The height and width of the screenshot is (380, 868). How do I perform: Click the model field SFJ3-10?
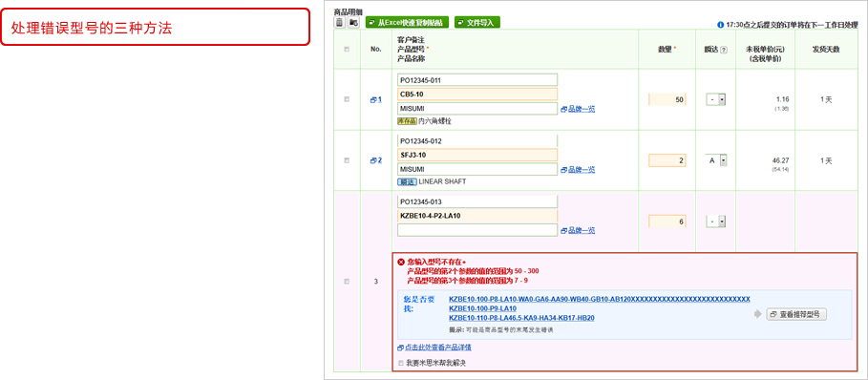(x=477, y=155)
